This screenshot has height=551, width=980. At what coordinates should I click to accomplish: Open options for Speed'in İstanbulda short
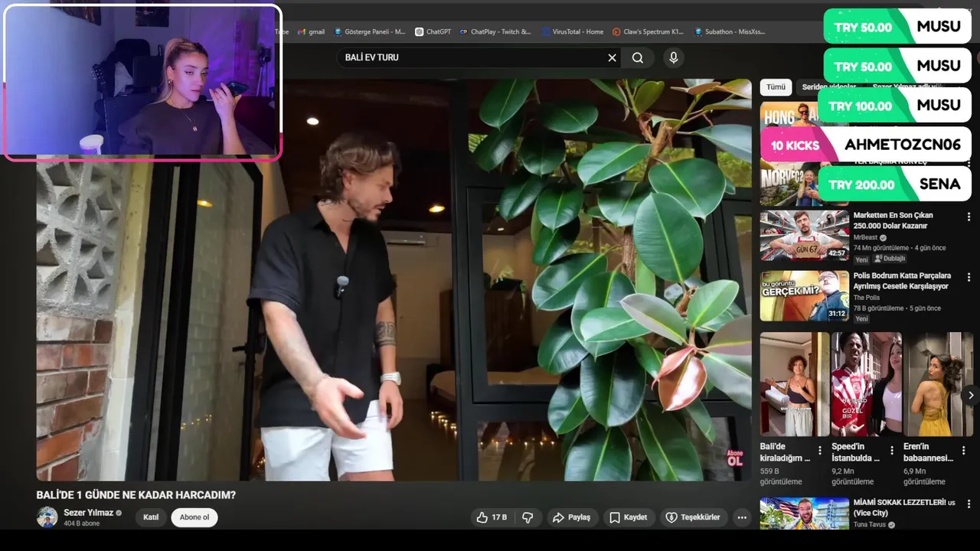click(x=891, y=451)
